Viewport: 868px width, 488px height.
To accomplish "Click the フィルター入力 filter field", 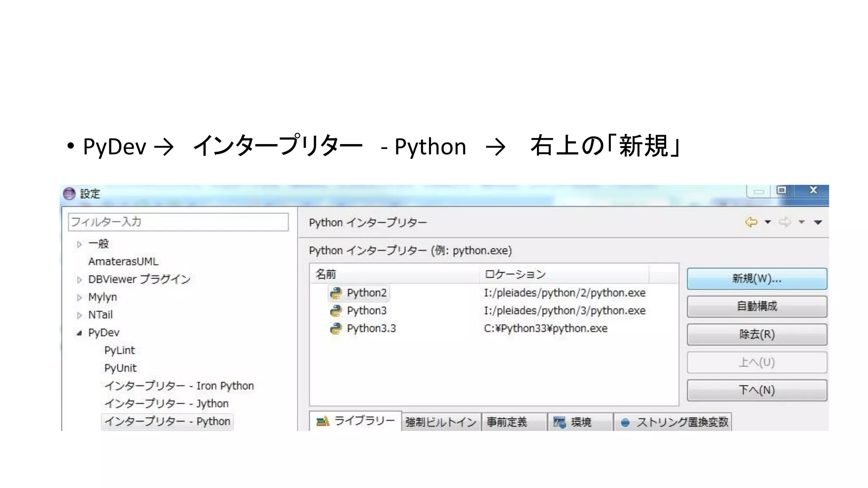I will [178, 222].
